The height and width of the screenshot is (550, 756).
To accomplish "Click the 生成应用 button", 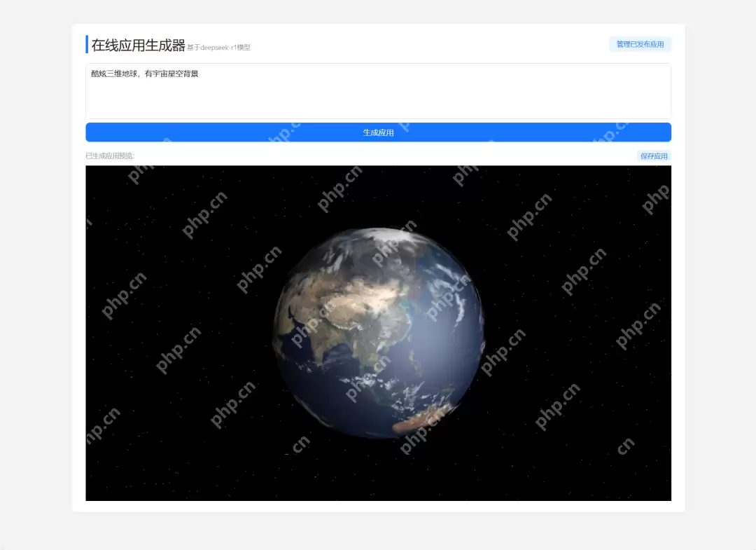I will click(x=378, y=132).
